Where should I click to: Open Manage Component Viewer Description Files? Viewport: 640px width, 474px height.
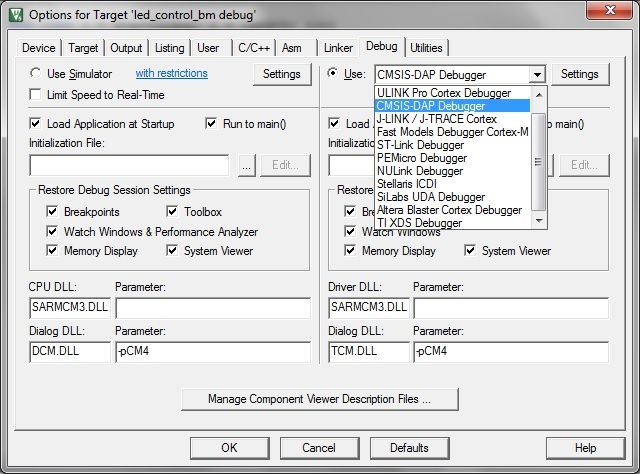[320, 399]
